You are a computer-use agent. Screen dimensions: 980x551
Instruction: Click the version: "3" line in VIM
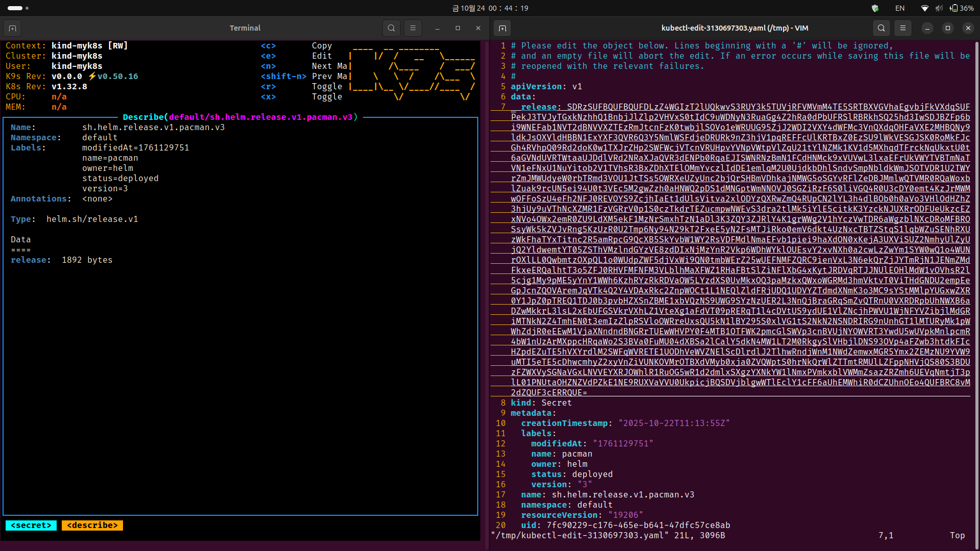(x=562, y=485)
